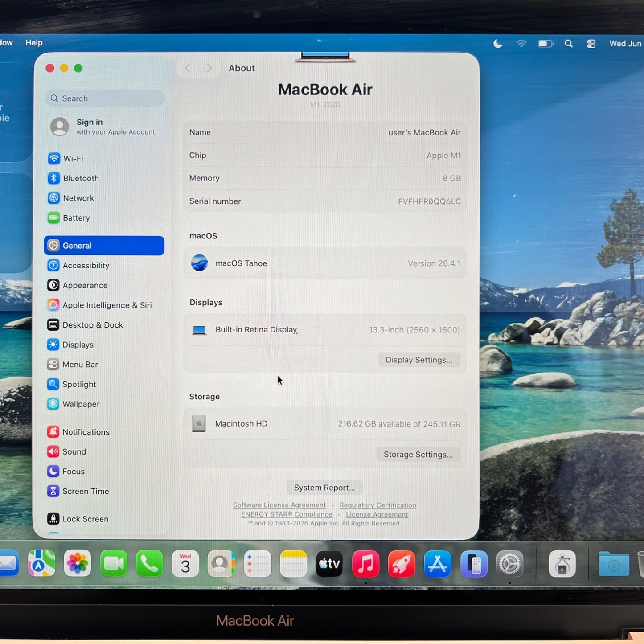Click System Settings gear in the Dock
Viewport: 644px width, 644px height.
[x=510, y=563]
